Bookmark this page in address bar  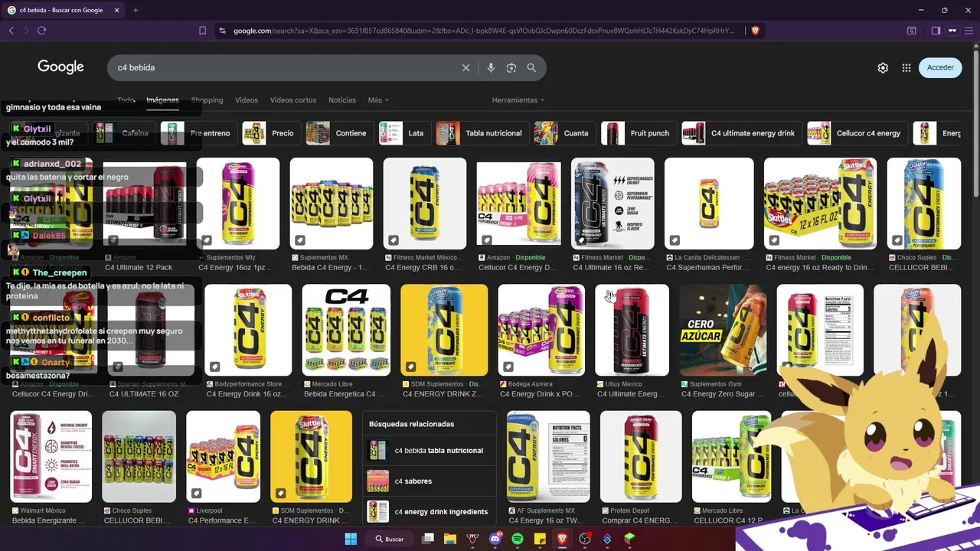pos(202,31)
